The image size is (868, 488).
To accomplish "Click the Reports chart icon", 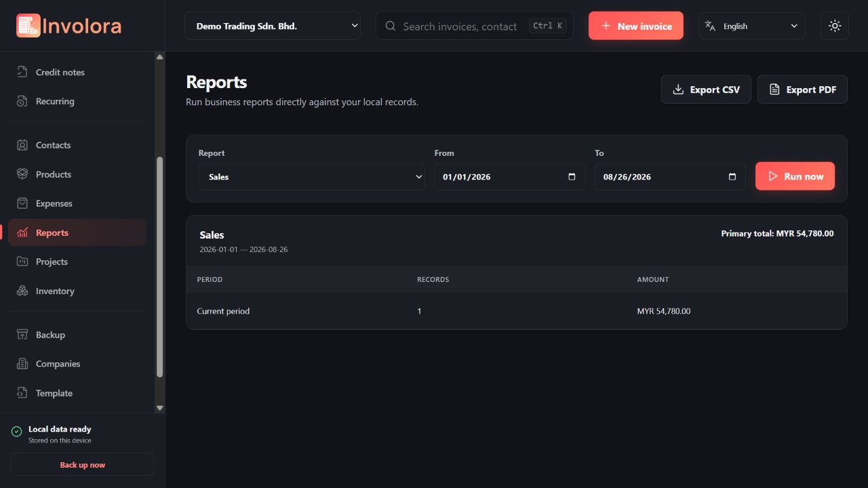I will point(22,232).
